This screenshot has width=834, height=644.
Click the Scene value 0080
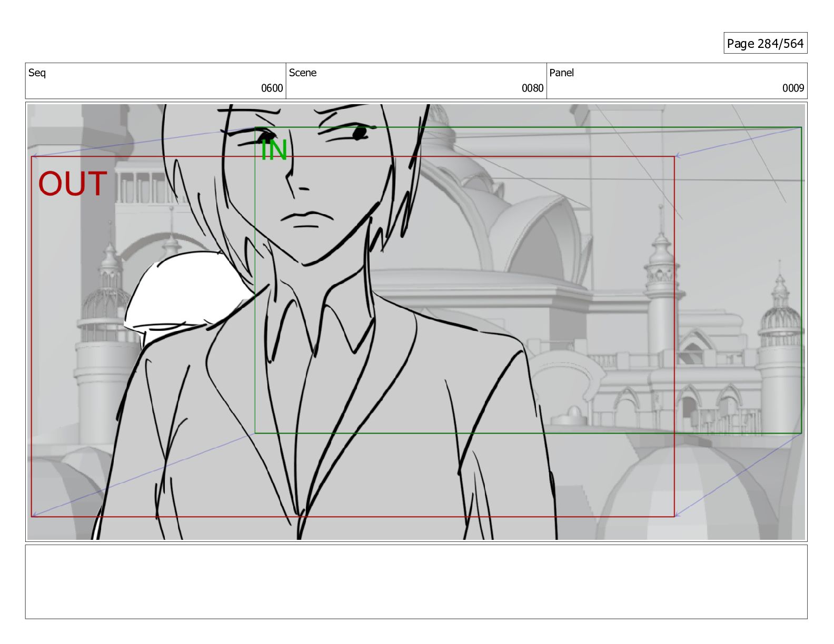pos(532,88)
